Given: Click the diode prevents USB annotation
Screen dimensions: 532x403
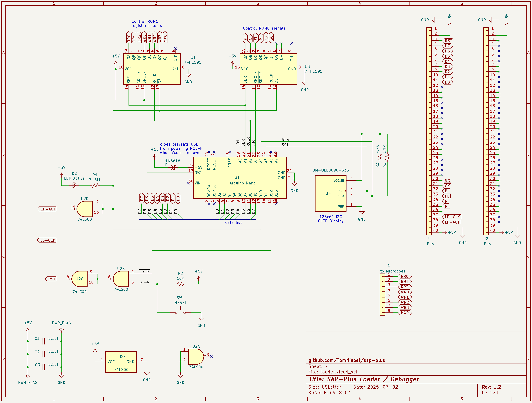Looking at the screenshot, I should (x=181, y=148).
